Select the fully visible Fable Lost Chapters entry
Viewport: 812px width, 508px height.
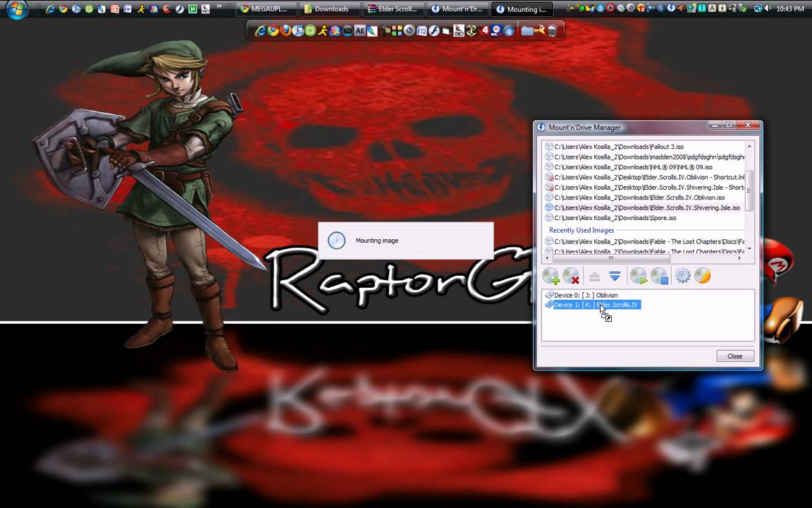[644, 241]
